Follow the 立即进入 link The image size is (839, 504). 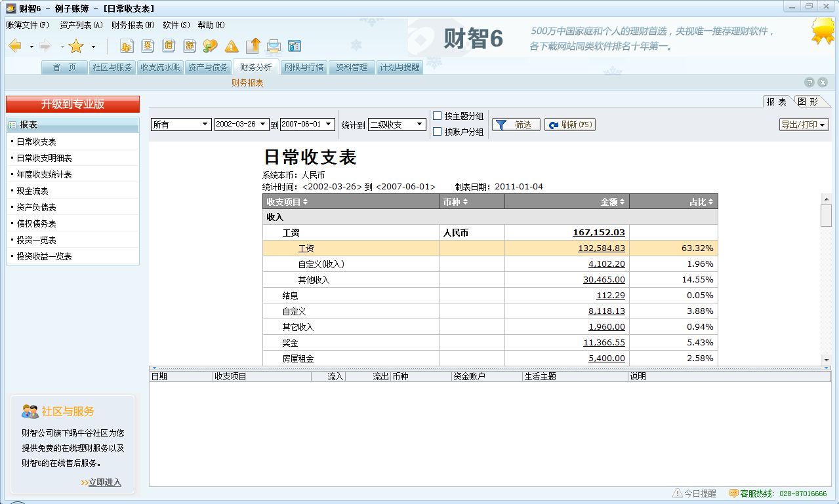(105, 482)
